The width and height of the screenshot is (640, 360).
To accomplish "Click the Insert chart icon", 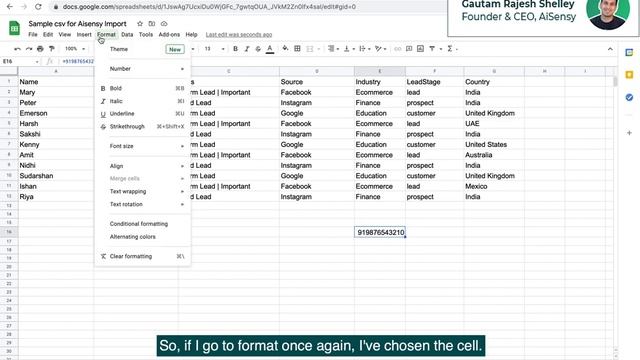I will (x=420, y=49).
